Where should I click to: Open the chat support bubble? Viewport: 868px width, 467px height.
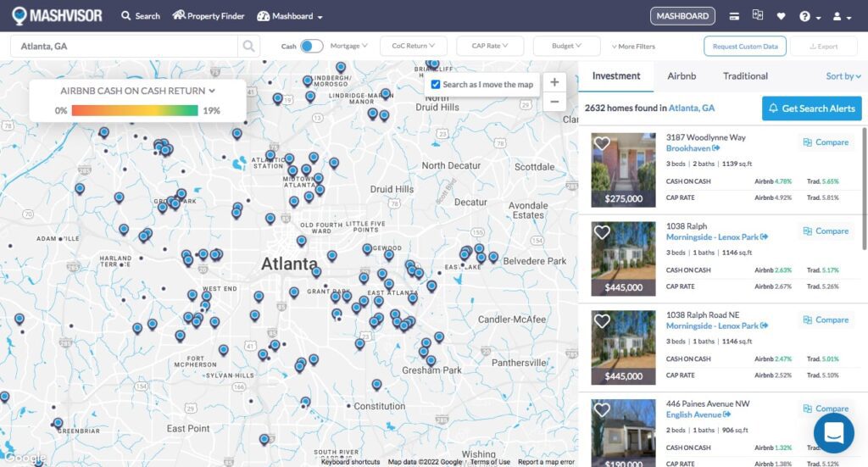pyautogui.click(x=833, y=432)
